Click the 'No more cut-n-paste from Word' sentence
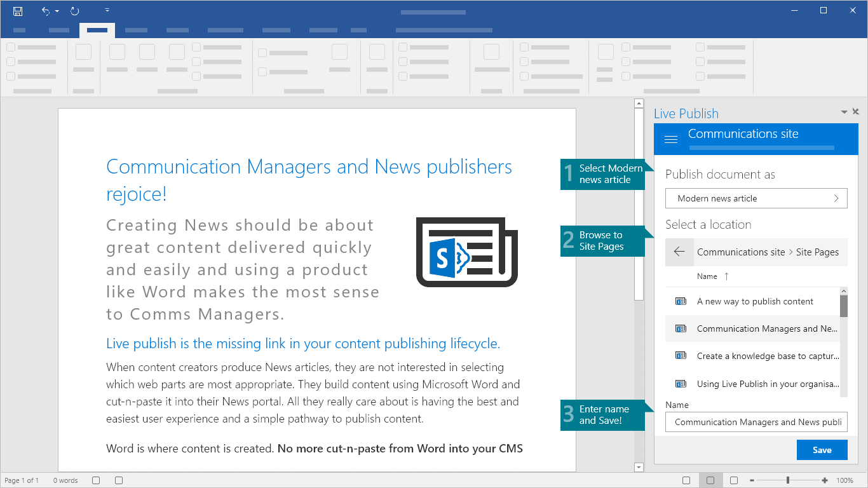Viewport: 868px width, 488px height. click(x=400, y=449)
